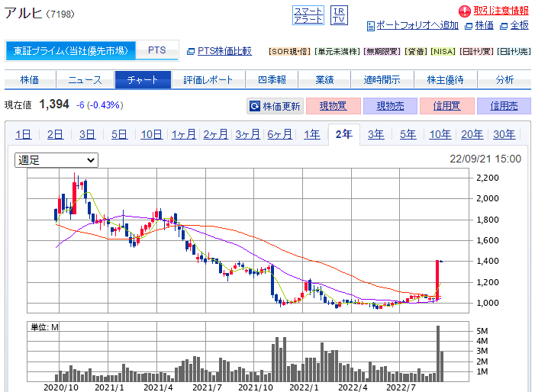
Task: Open the PTS株価比較 link
Action: (x=225, y=51)
